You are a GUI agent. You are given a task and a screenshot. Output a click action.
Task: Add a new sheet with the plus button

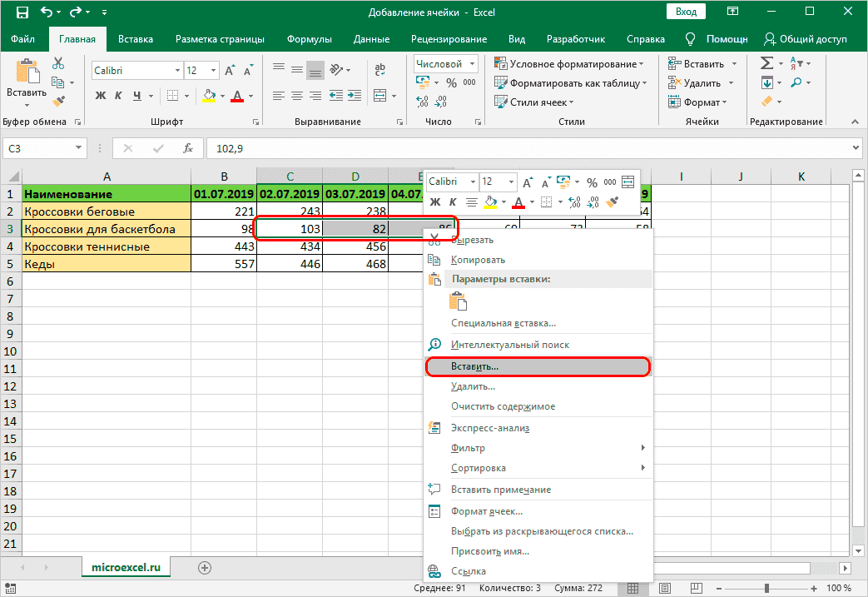pos(205,567)
